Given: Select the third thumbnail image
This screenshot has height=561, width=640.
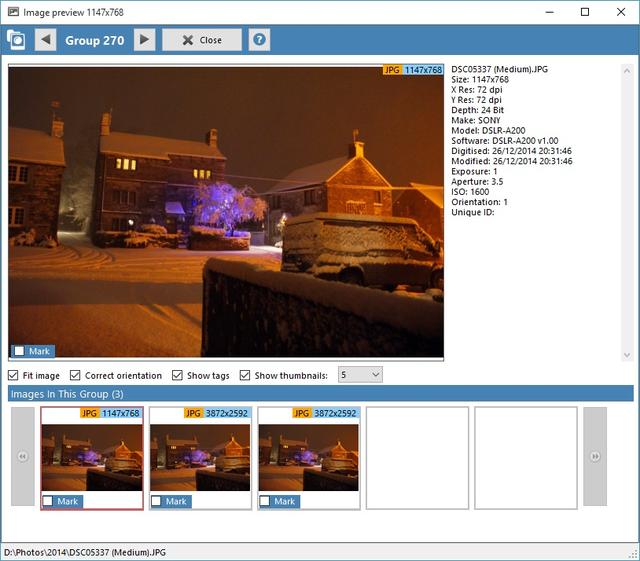Looking at the screenshot, I should point(308,456).
